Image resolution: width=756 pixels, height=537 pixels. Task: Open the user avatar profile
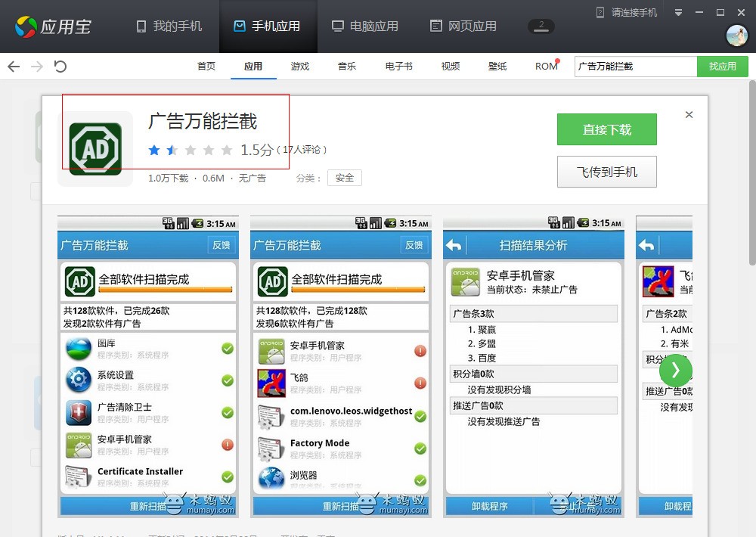(736, 35)
